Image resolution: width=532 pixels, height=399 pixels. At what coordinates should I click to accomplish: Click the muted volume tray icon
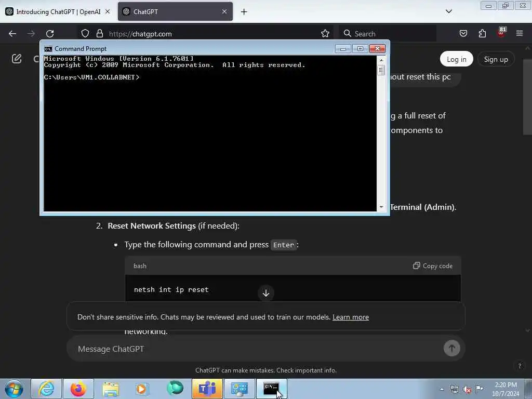(x=467, y=390)
